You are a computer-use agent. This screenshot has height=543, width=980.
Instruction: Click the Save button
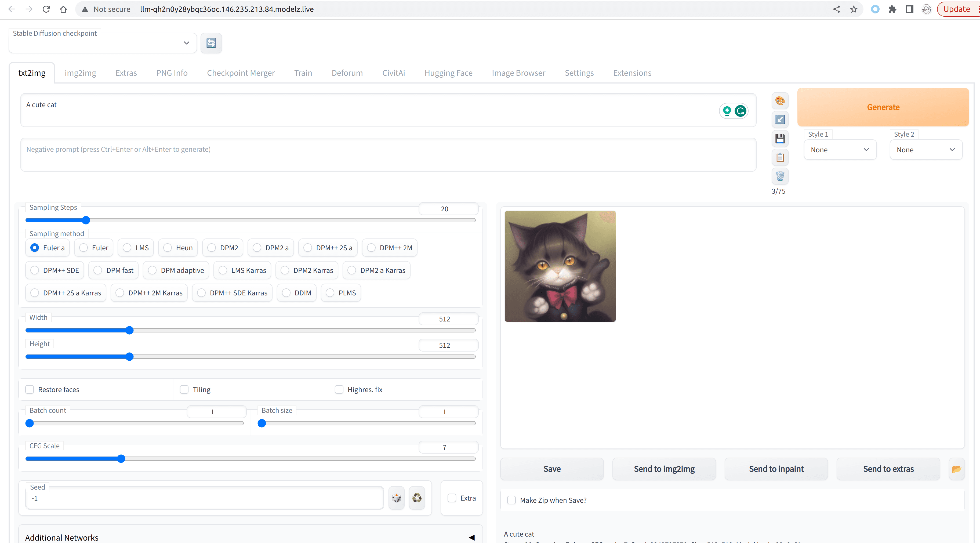click(x=552, y=469)
